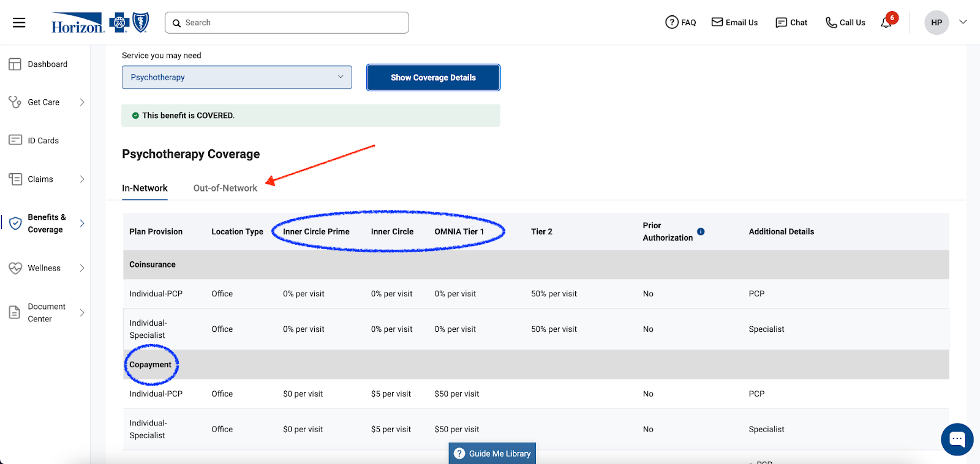Expand the Benefits & Coverage chevron
Screen dimensions: 980x464
(x=82, y=223)
